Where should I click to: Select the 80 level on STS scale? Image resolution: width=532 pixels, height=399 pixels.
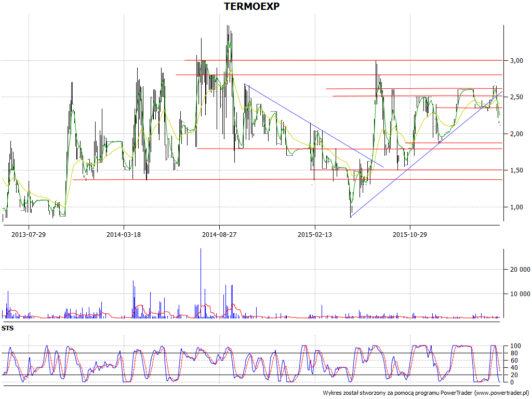pyautogui.click(x=515, y=353)
